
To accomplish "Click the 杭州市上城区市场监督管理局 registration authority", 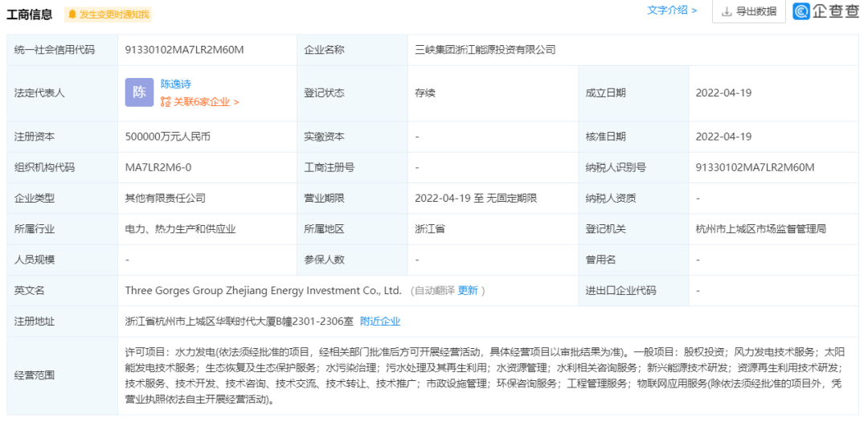I will tap(760, 229).
